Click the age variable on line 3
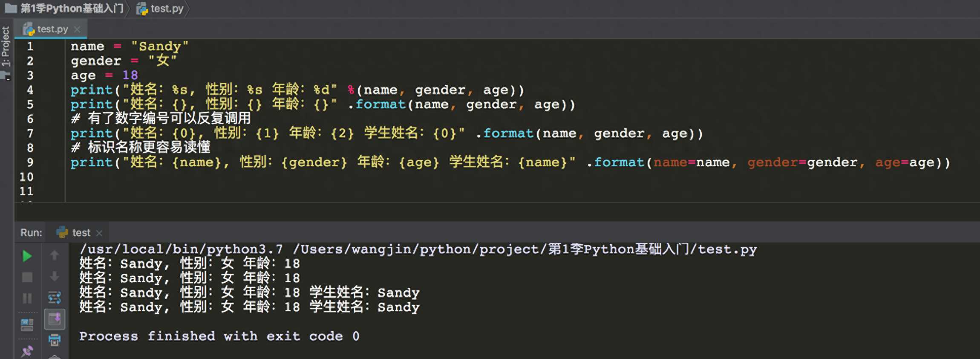 [83, 76]
